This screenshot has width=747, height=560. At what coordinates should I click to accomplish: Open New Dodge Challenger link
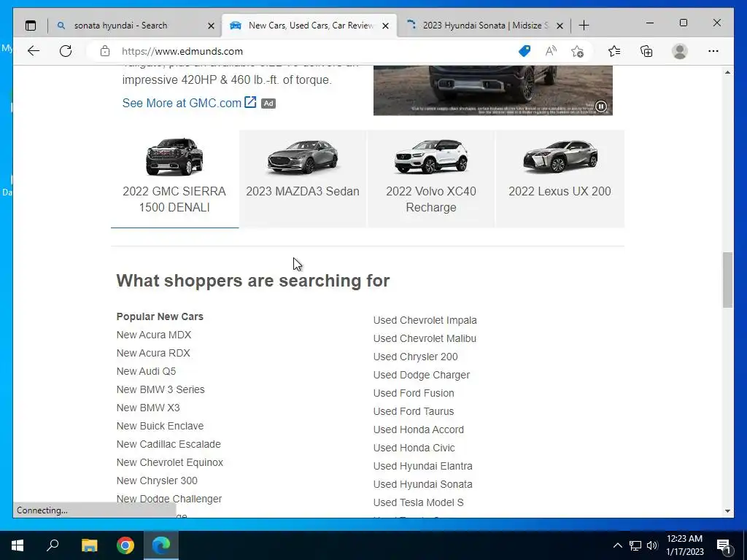(x=169, y=499)
